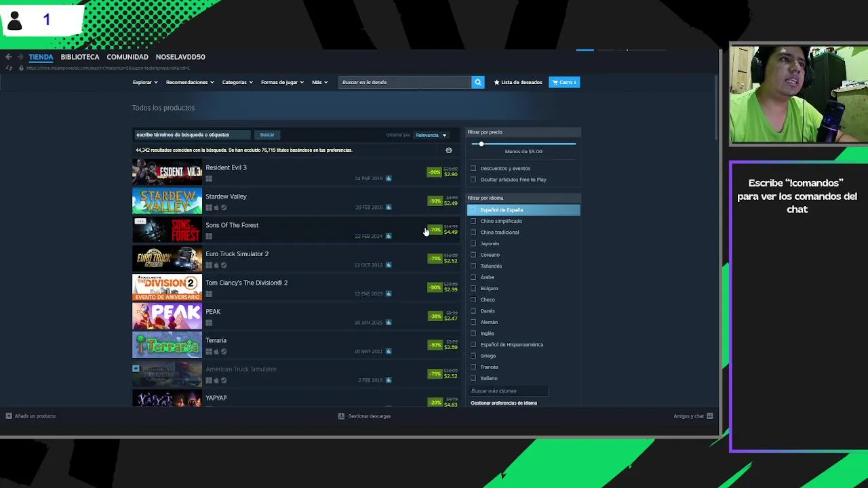Click the Windows platform icon under PEAK
This screenshot has height=488, width=868.
click(209, 323)
